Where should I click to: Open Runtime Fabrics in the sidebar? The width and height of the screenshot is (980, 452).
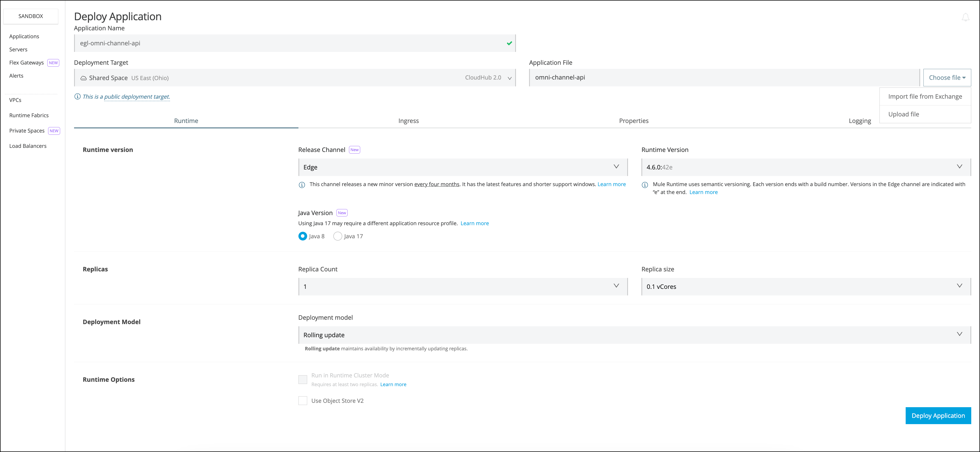coord(29,115)
